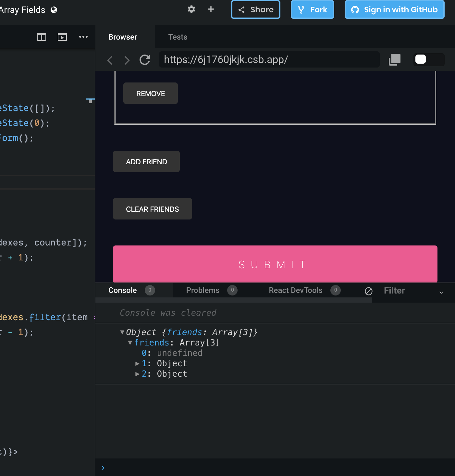
Task: Open the more-options ellipsis menu
Action: point(83,37)
